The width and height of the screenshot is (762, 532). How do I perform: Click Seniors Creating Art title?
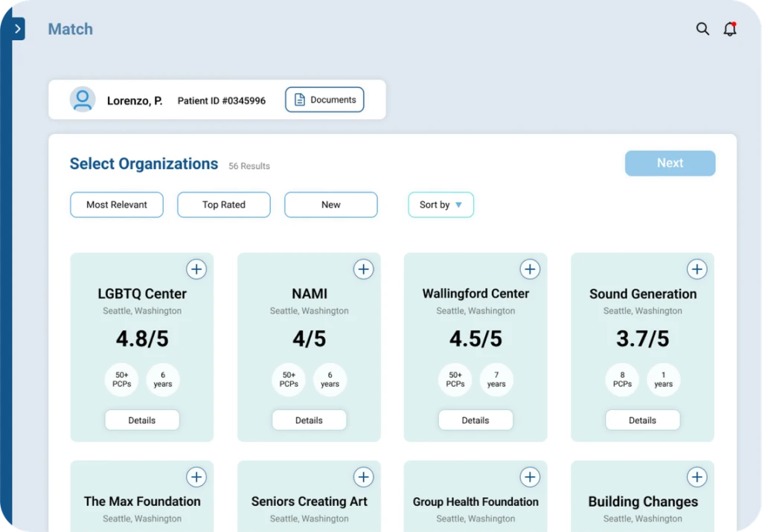309,501
